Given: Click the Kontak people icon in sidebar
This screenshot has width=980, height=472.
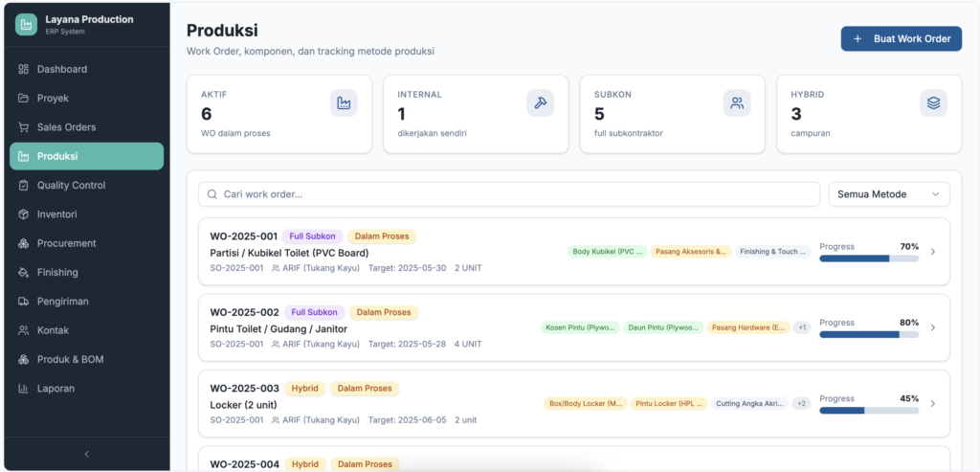Looking at the screenshot, I should 24,330.
